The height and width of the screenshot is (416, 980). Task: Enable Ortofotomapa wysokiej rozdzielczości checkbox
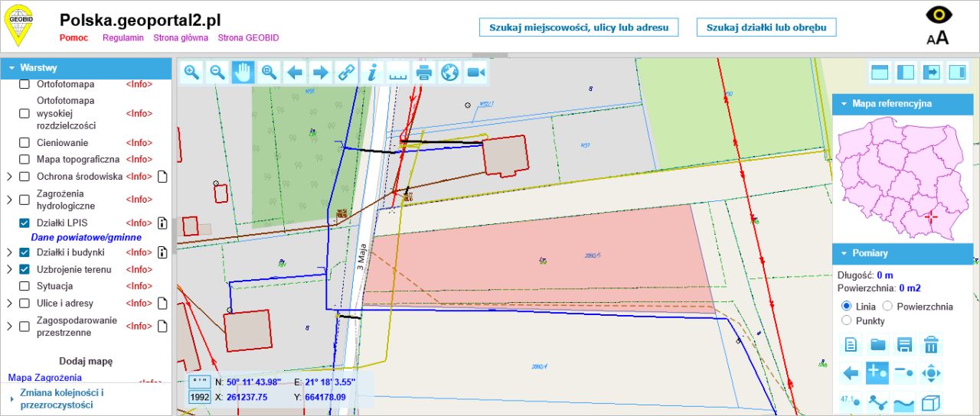coord(24,113)
